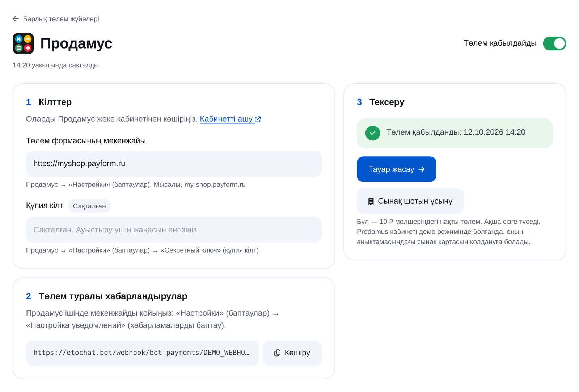Click the 14:20 уақытында сақталды text
Image resolution: width=579 pixels, height=392 pixels.
click(x=56, y=65)
